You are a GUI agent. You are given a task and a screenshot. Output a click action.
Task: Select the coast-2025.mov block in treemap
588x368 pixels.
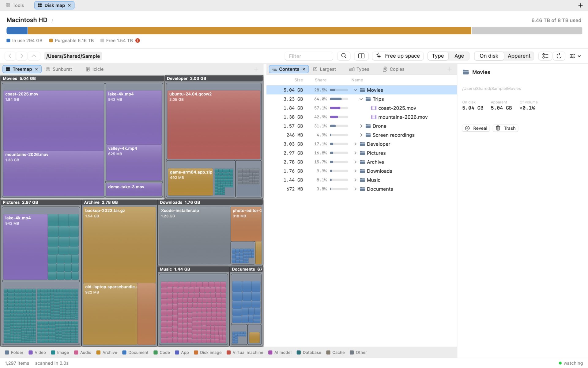coord(54,121)
